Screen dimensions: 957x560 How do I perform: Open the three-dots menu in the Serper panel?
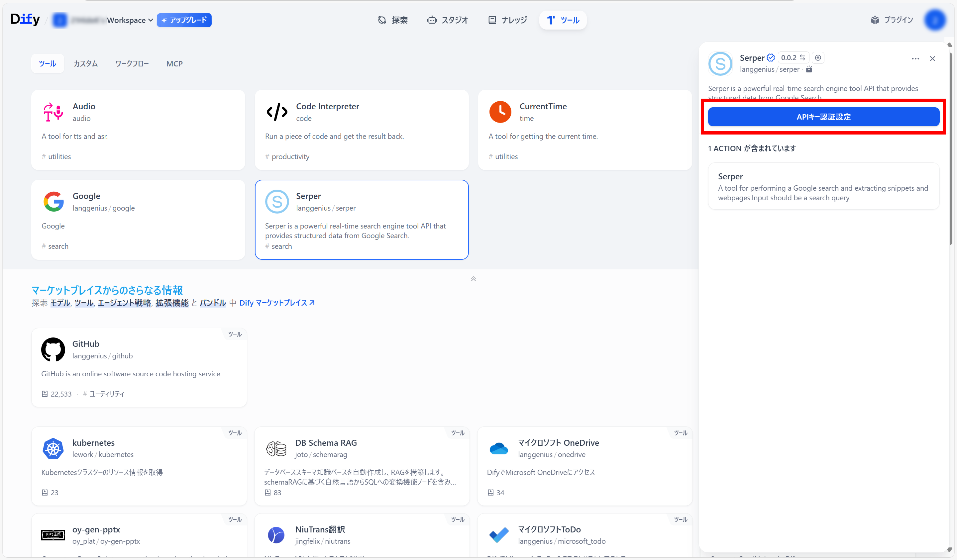coord(915,58)
